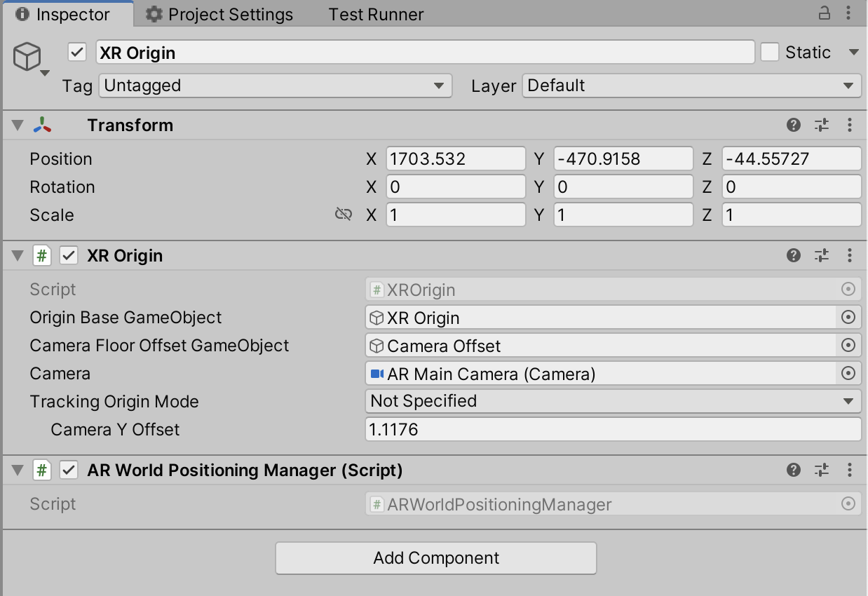
Task: Click the GameObject cube icon picker
Action: (30, 59)
